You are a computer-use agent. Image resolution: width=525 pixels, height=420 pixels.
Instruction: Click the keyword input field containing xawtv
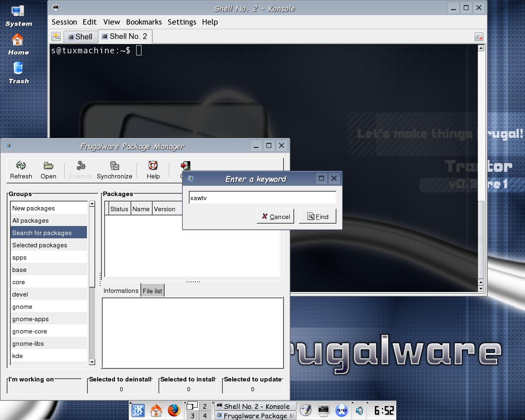point(262,198)
